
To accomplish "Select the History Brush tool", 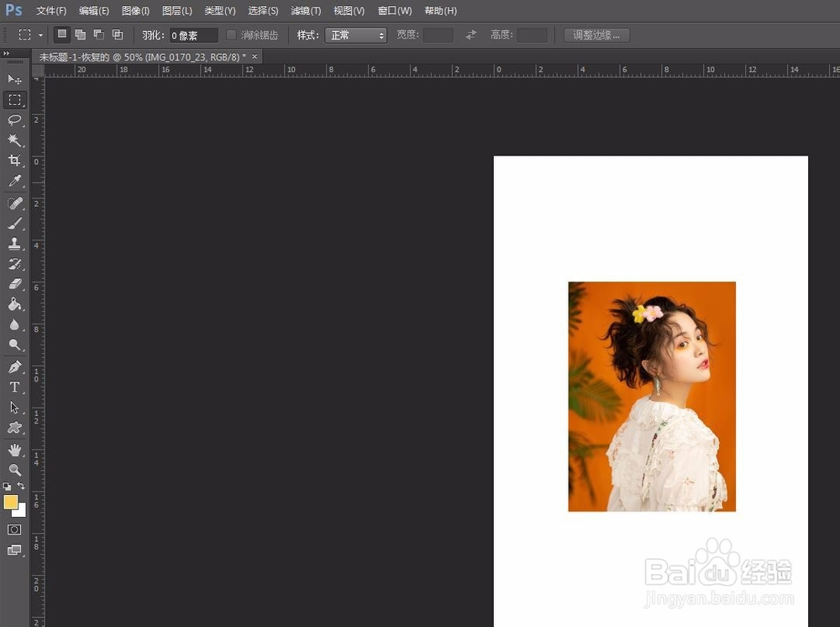I will 14,264.
